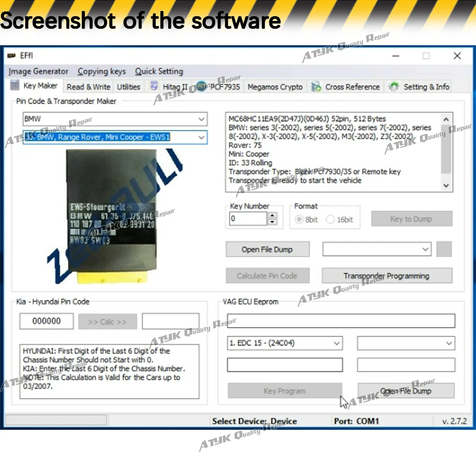Click the info text box scrollbar thumb
This screenshot has height=476, width=476.
pyautogui.click(x=446, y=149)
